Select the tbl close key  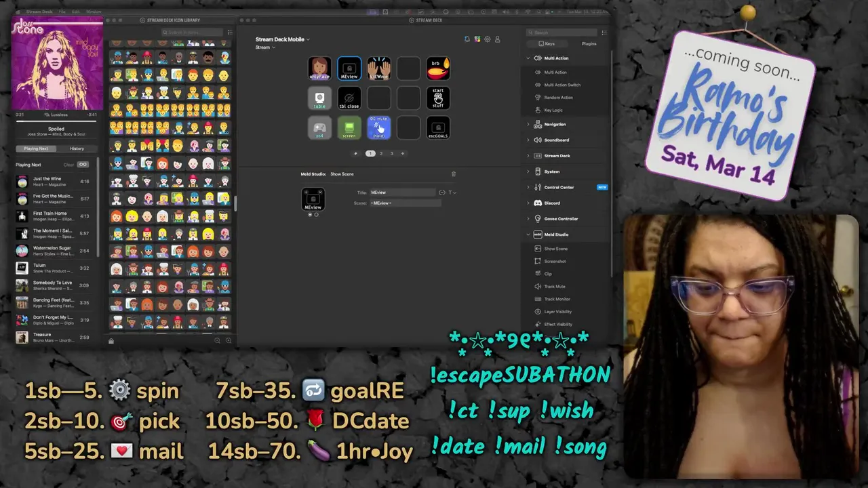[x=349, y=98]
